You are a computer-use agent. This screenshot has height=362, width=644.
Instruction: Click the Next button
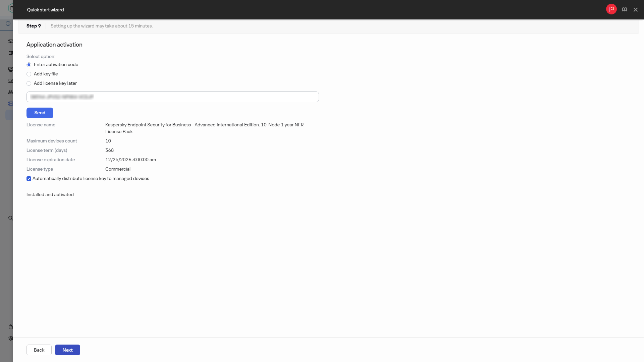coord(67,350)
